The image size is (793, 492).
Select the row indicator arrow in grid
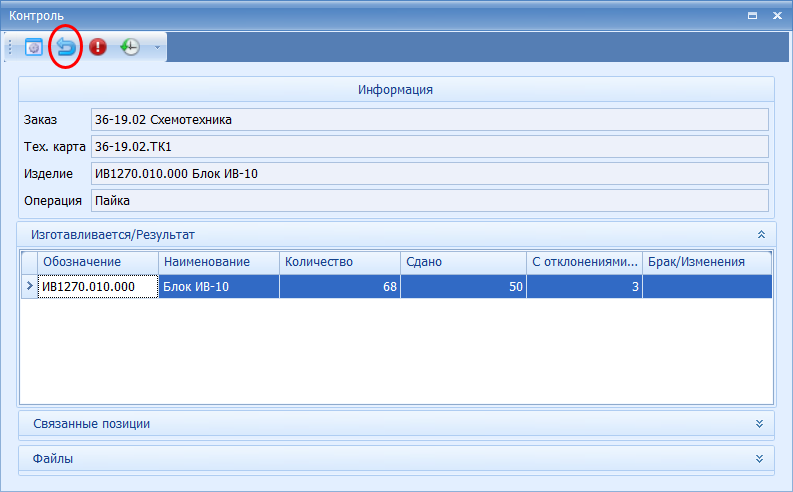coord(29,287)
